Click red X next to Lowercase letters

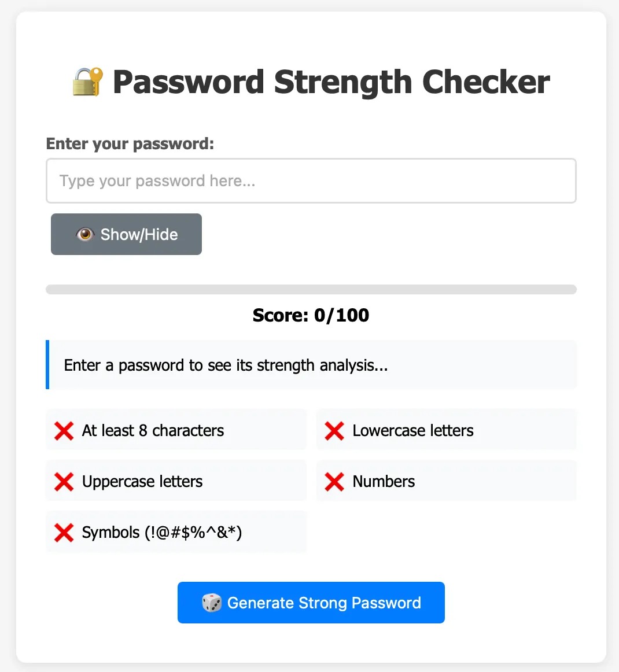[334, 431]
